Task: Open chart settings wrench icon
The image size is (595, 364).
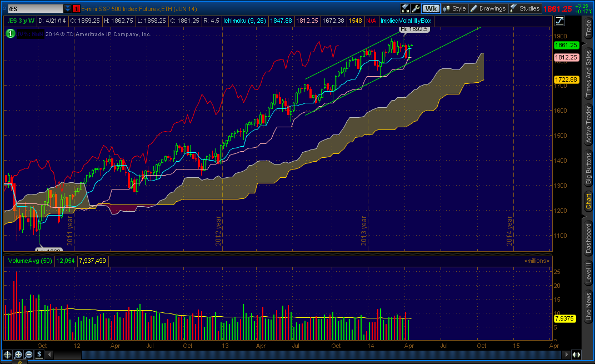Action: pyautogui.click(x=416, y=8)
